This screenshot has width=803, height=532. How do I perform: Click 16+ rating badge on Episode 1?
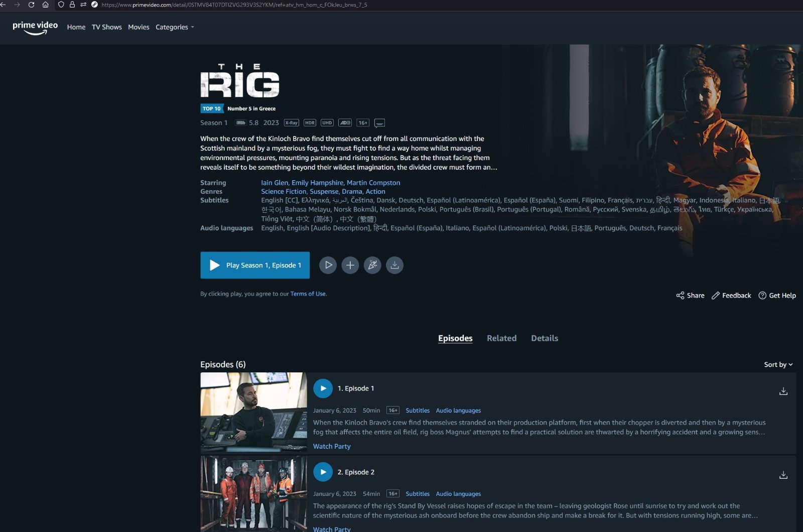click(x=393, y=411)
